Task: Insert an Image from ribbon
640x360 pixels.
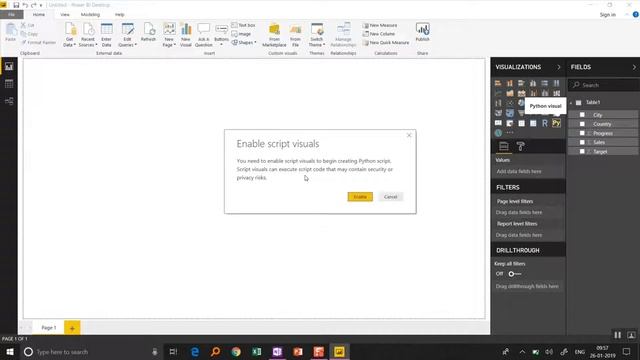Action: pyautogui.click(x=241, y=34)
